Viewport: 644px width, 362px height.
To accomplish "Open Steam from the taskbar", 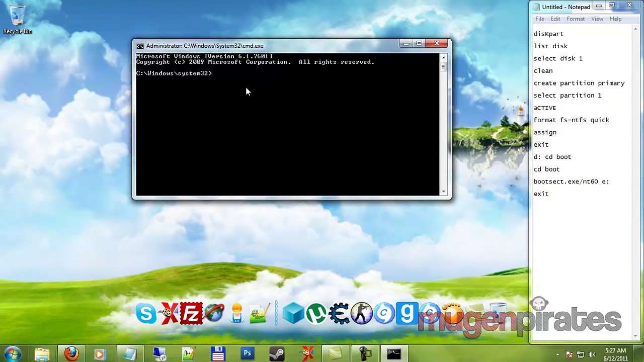I will [277, 353].
